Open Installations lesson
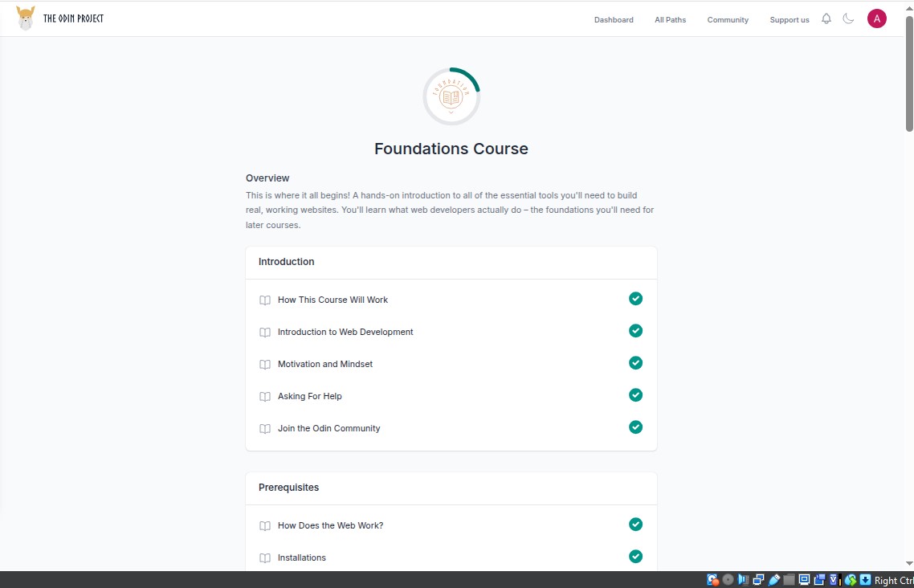Screen dimensions: 914x588 (301, 557)
